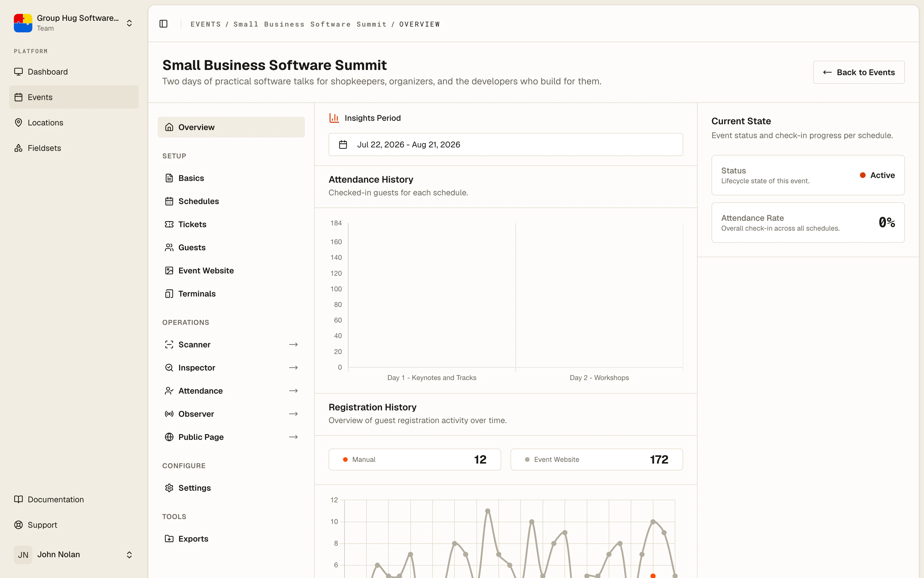
Task: Expand the team switcher chevron
Action: point(129,23)
